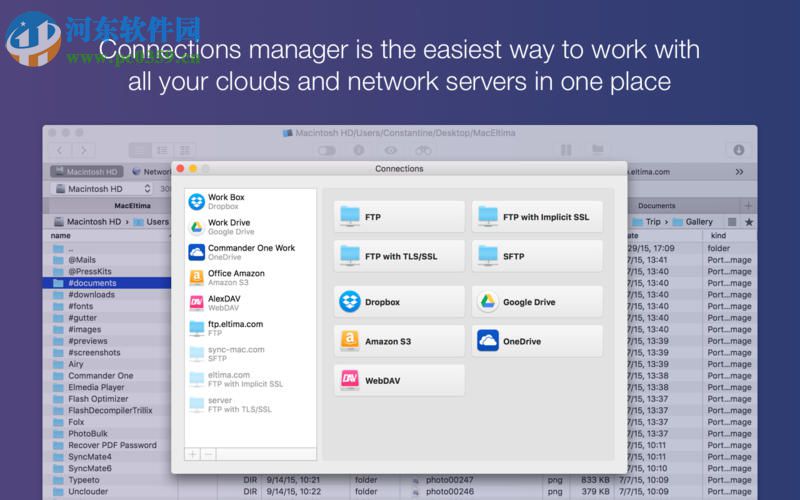
Task: Select ftp.eltima.com FTP connection
Action: tap(251, 329)
